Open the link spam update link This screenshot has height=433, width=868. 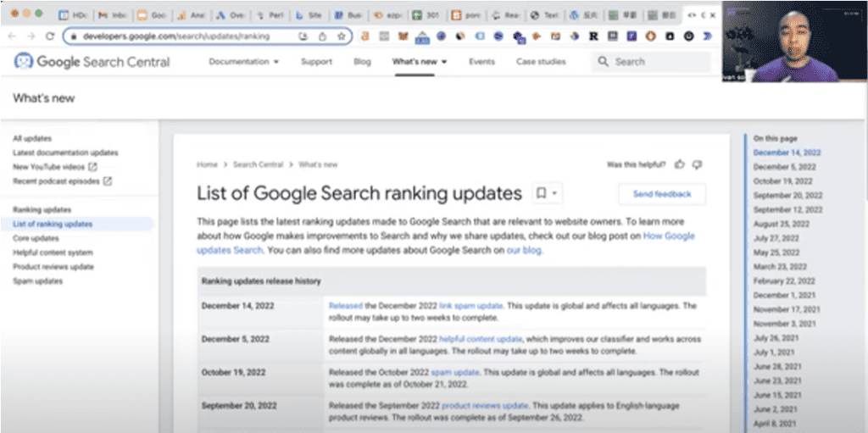pyautogui.click(x=470, y=306)
